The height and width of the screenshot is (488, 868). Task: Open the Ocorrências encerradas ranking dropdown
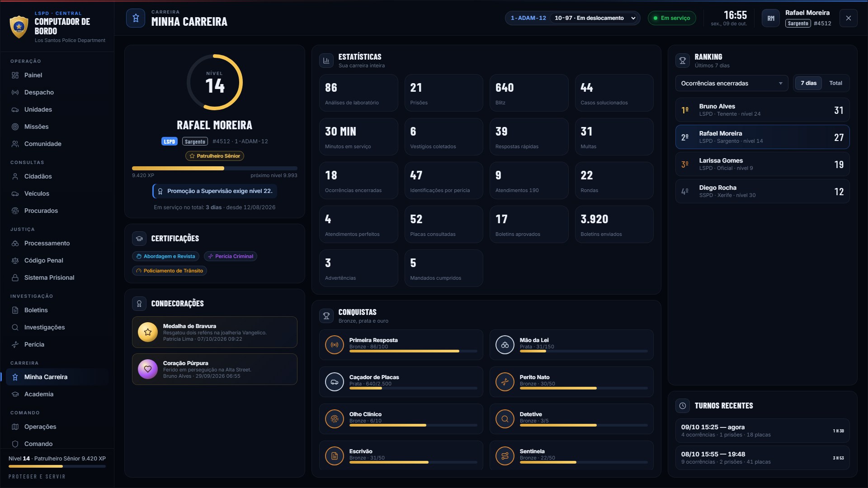point(731,83)
